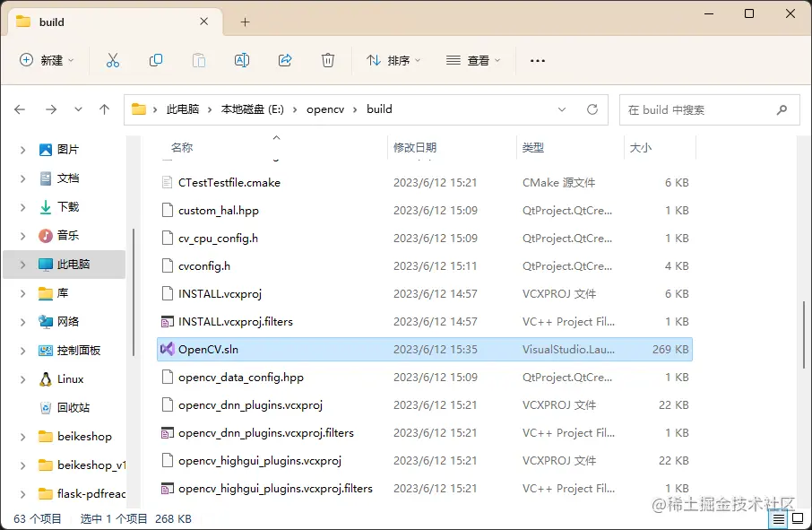Expand the 库 tree node
The height and width of the screenshot is (530, 812).
pyautogui.click(x=22, y=293)
